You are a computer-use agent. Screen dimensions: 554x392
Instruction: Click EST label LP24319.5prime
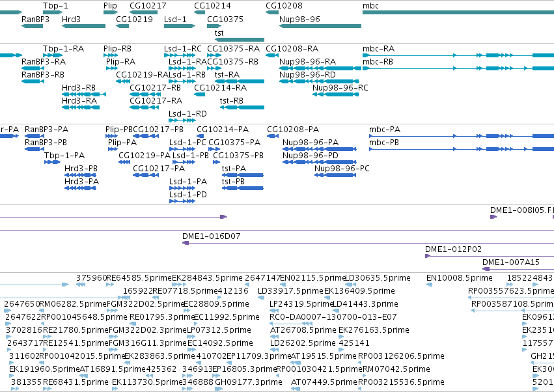point(301,304)
